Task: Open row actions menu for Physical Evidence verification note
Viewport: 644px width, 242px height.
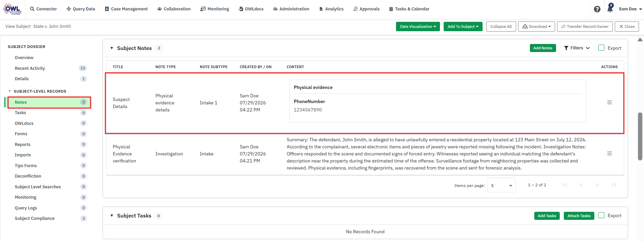Action: 609,153
